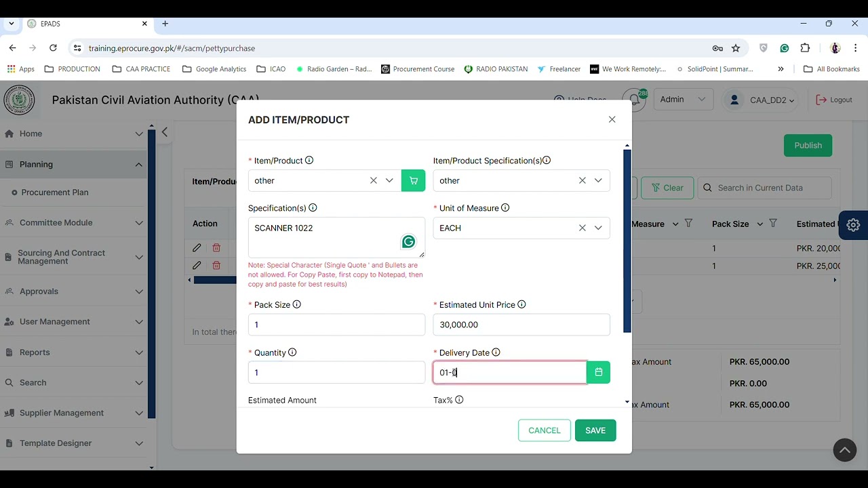Image resolution: width=868 pixels, height=488 pixels.
Task: Click the Quantity input field
Action: pyautogui.click(x=336, y=372)
